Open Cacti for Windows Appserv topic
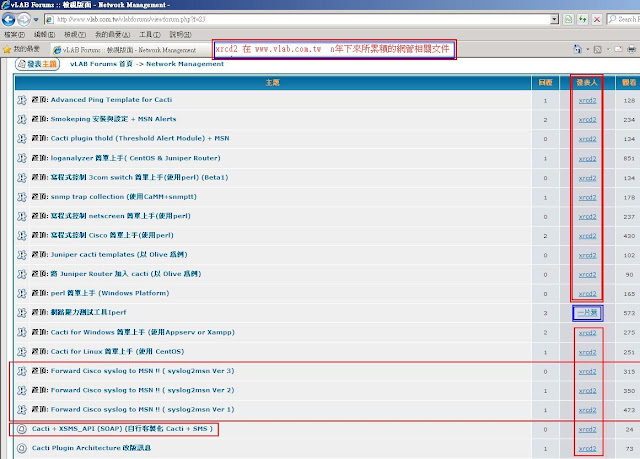640x459 pixels. (143, 332)
